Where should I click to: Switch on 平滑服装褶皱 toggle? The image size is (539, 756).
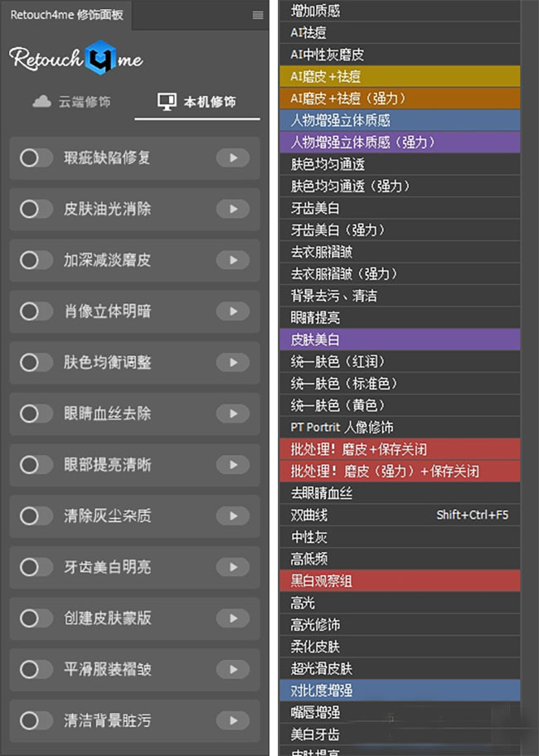coord(36,669)
